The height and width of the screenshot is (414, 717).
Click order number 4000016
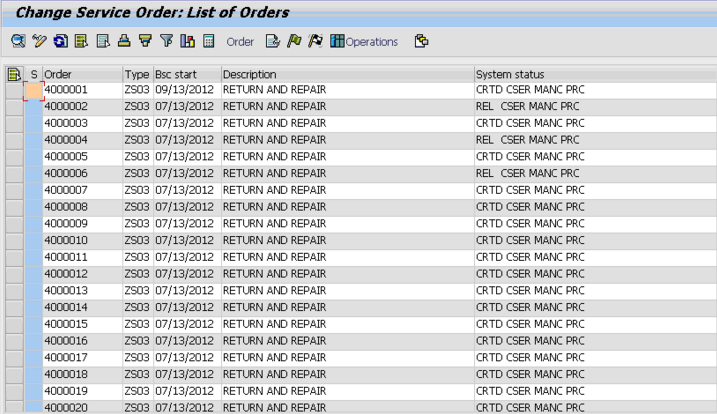click(x=66, y=341)
